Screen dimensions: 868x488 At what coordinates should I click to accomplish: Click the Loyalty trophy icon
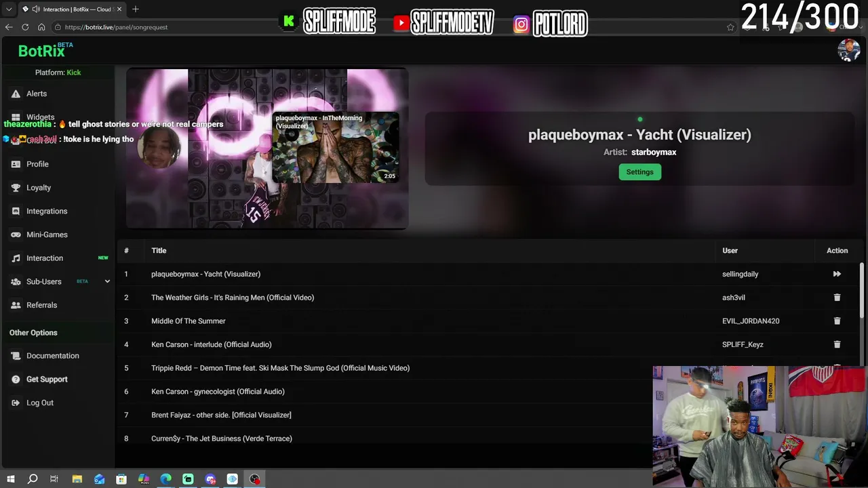pos(16,188)
